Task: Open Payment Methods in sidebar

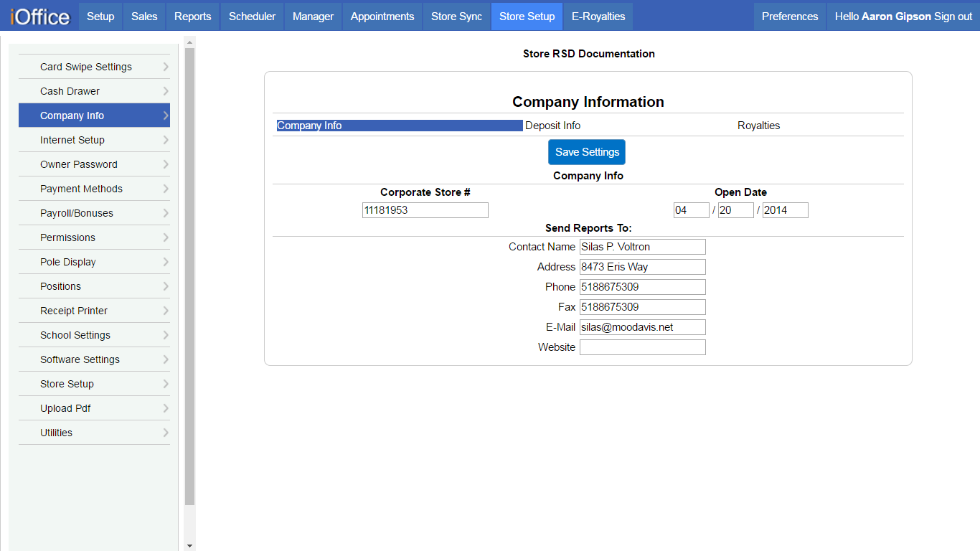Action: pyautogui.click(x=94, y=189)
